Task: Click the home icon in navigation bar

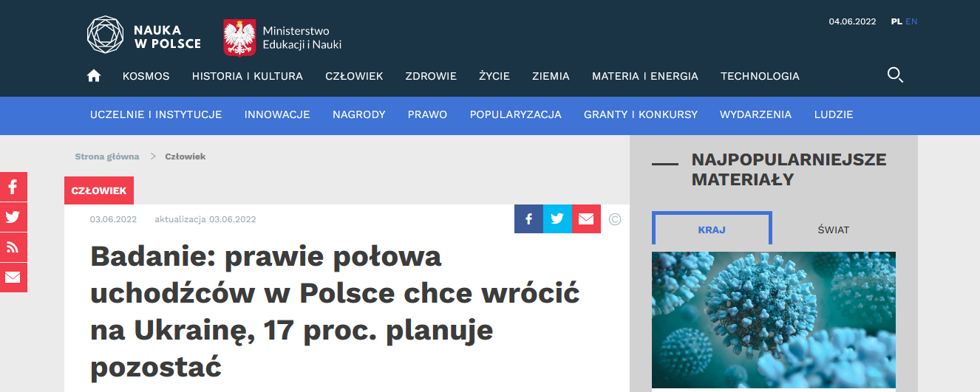Action: click(94, 76)
